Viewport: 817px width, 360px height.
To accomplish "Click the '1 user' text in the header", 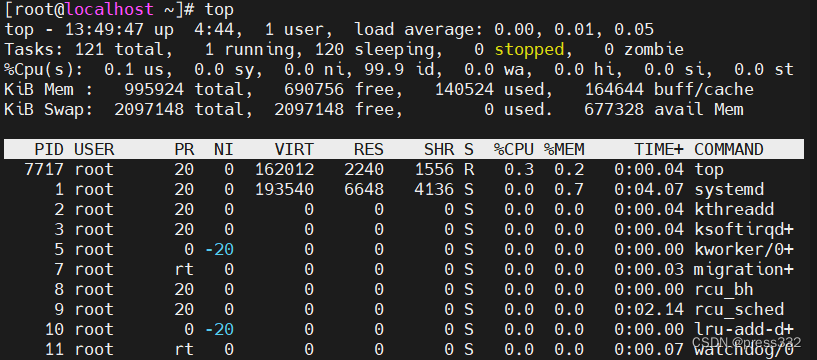I will click(299, 30).
